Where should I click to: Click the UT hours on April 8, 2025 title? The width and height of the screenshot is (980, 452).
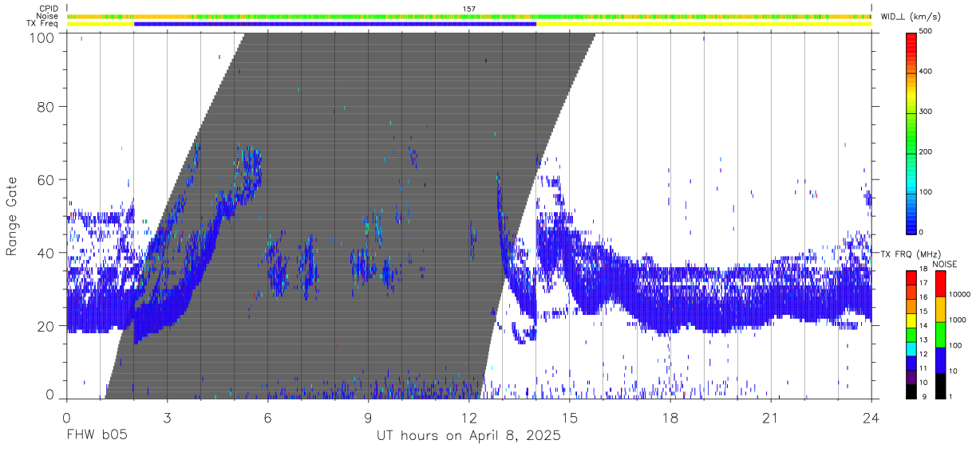click(468, 437)
